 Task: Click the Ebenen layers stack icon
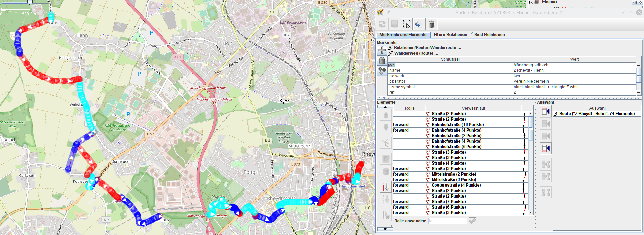click(537, 2)
